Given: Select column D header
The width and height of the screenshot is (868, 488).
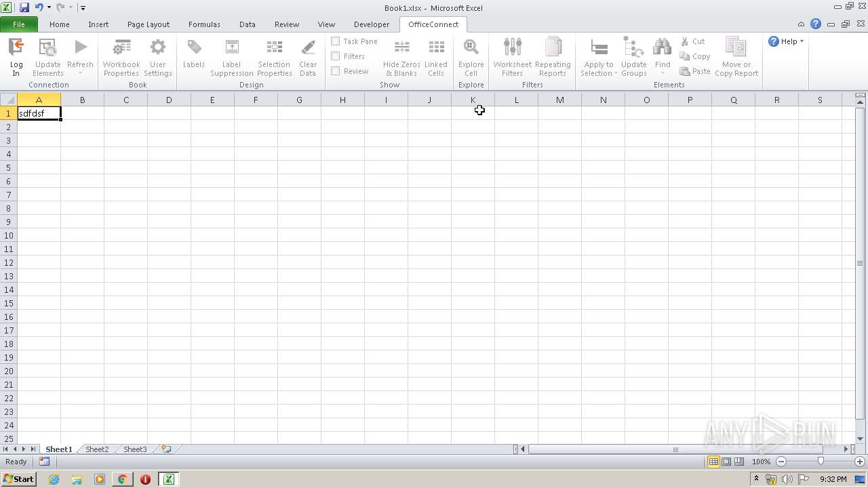Looking at the screenshot, I should (169, 100).
